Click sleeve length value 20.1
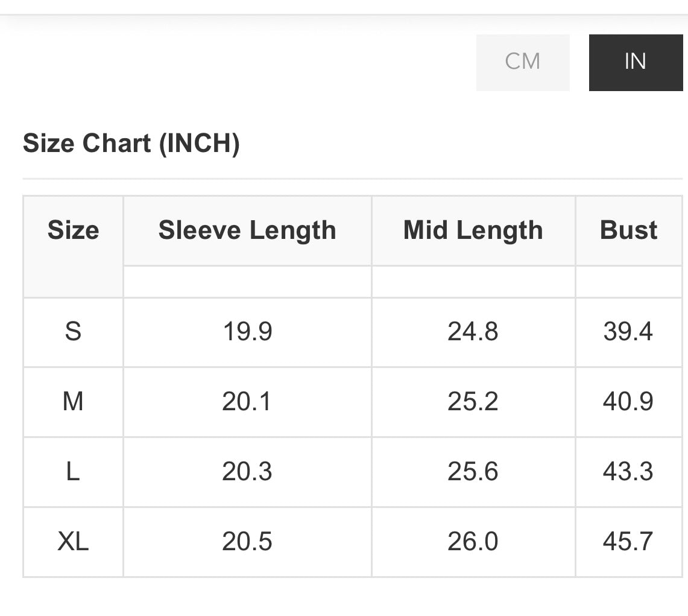 [x=247, y=401]
